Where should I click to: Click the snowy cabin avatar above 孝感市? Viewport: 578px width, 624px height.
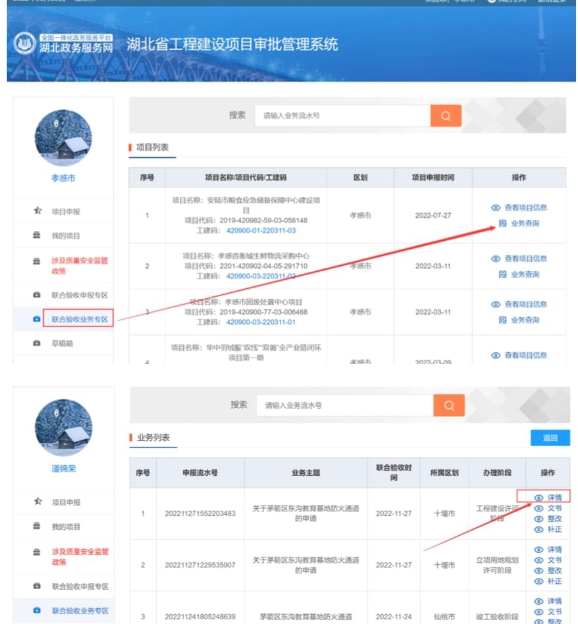point(63,138)
